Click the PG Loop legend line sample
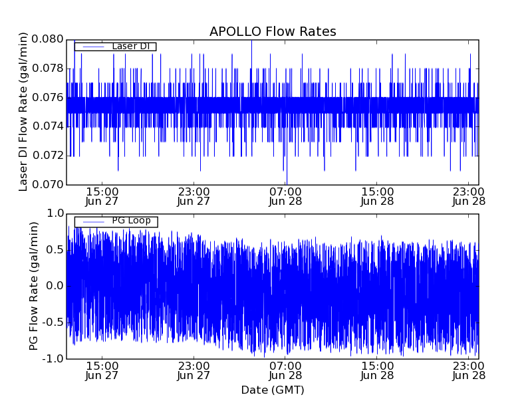Screen dimensions: 532x399 (93, 222)
